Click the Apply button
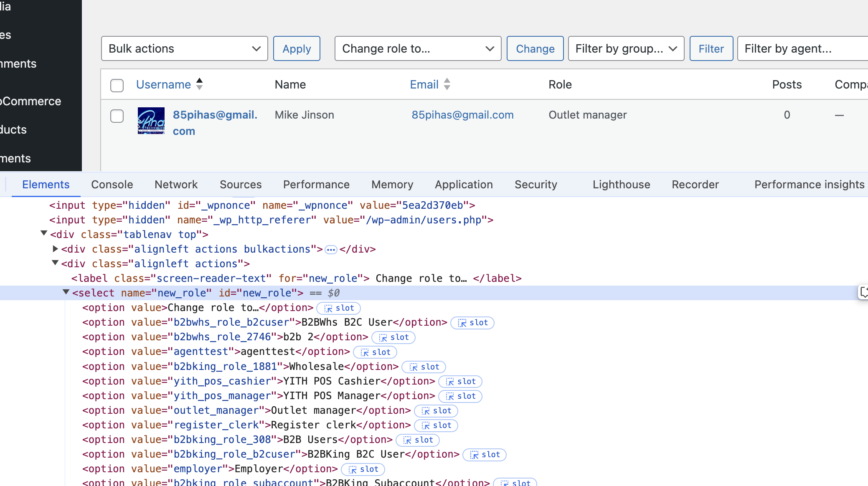 [297, 48]
